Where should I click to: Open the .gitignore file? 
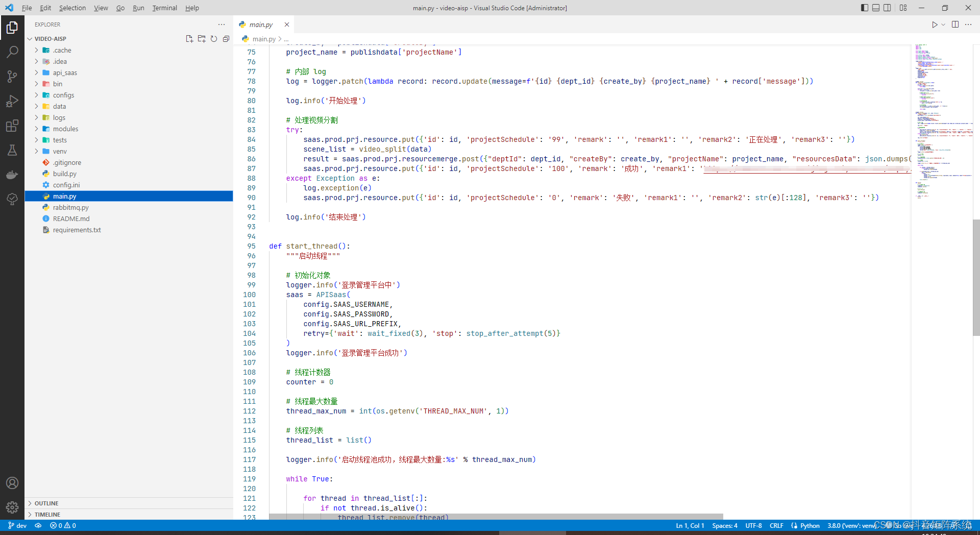[129, 162]
